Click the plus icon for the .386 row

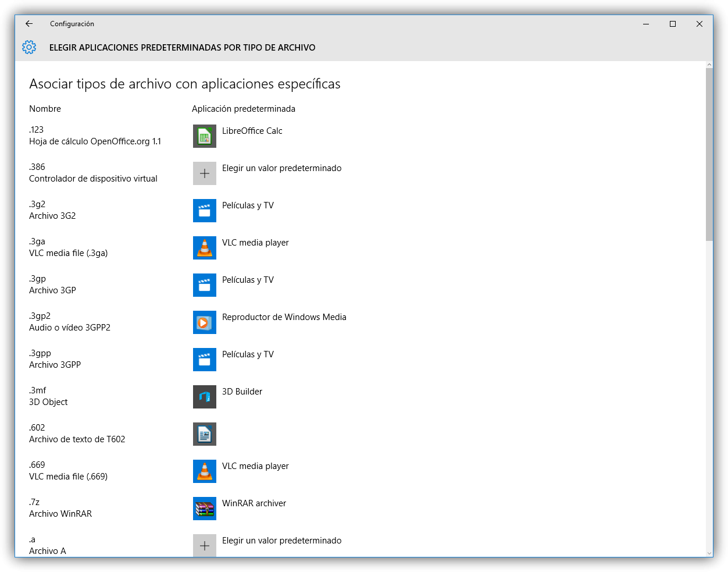pos(205,173)
